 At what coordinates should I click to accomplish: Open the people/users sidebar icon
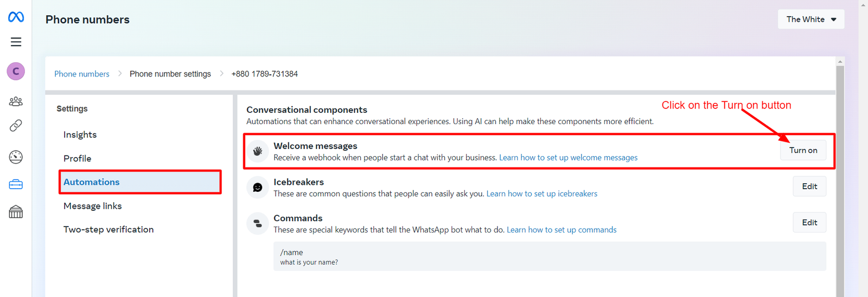point(16,101)
